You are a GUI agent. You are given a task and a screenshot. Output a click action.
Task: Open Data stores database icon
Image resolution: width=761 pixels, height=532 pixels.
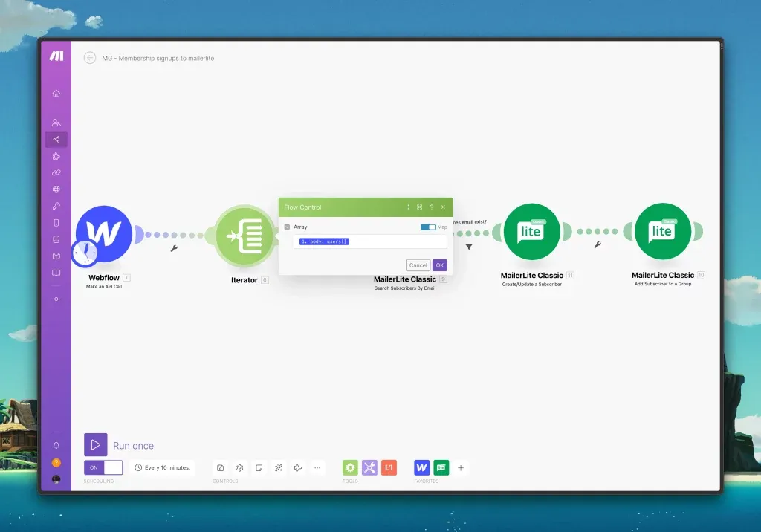(56, 239)
